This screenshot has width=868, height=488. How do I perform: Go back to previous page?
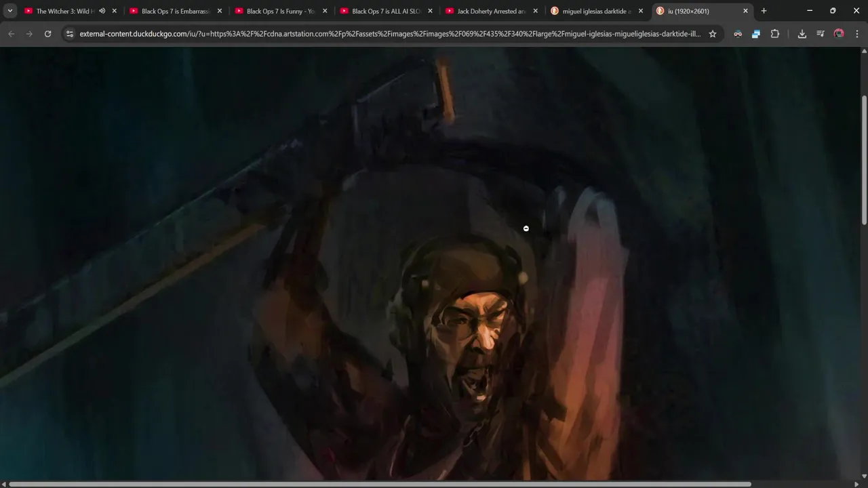pos(11,34)
